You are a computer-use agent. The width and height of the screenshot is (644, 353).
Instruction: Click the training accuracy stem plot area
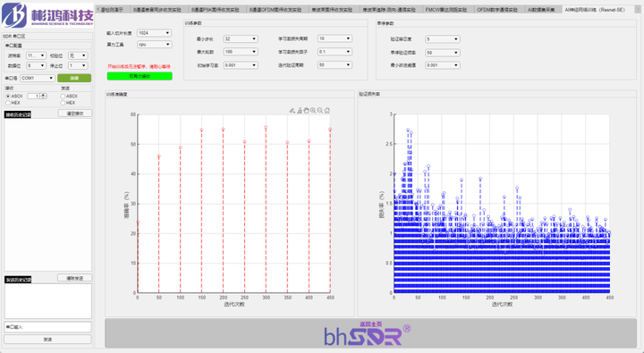click(234, 204)
